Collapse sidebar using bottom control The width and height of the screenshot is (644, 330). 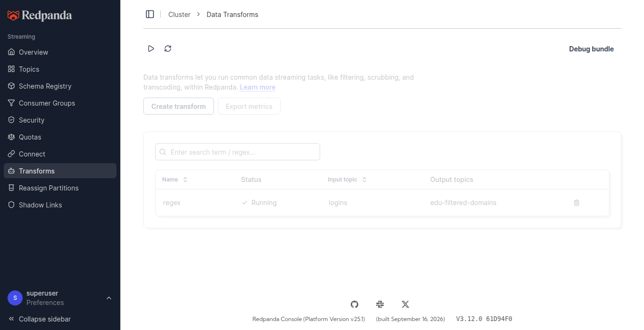(x=40, y=319)
